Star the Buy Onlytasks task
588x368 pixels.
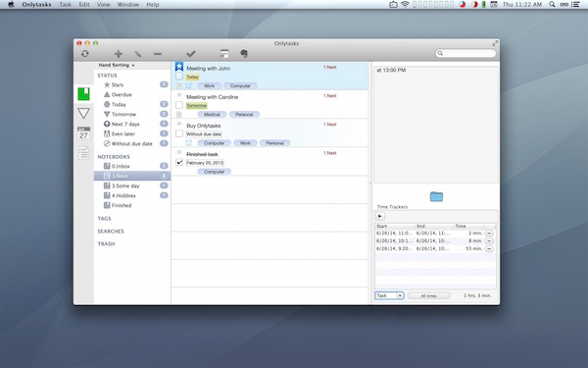179,124
